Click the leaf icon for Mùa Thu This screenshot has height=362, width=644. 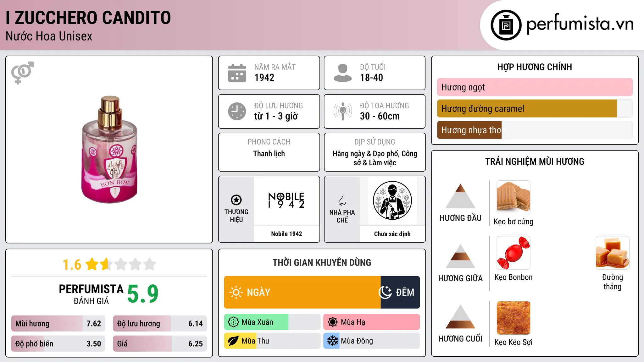click(233, 341)
